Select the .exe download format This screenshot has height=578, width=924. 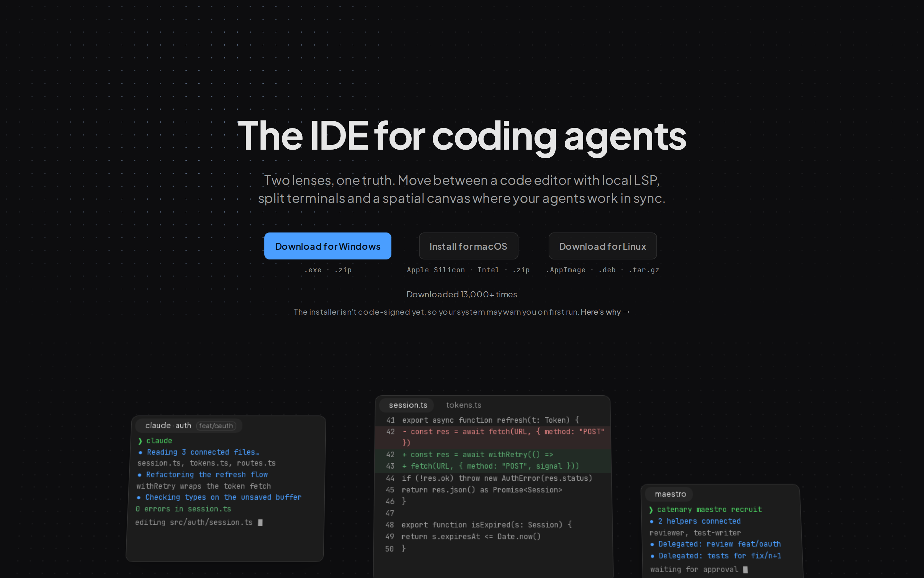coord(313,270)
